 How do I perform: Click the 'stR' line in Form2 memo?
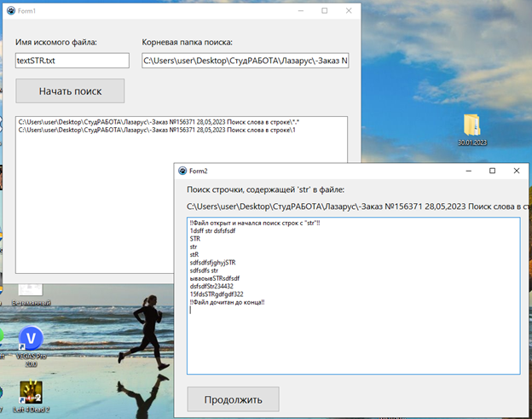click(x=194, y=254)
